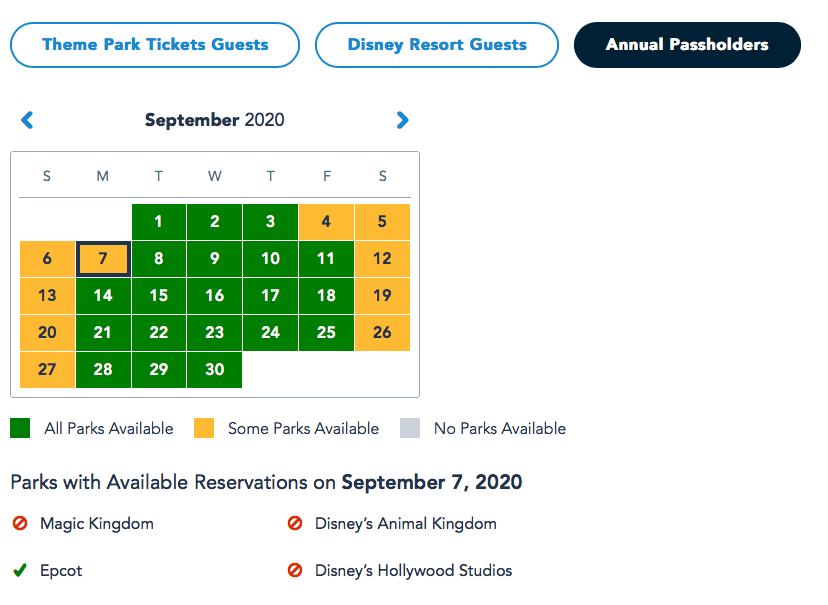Advance to next month with right arrow
The image size is (828, 605).
pos(402,121)
